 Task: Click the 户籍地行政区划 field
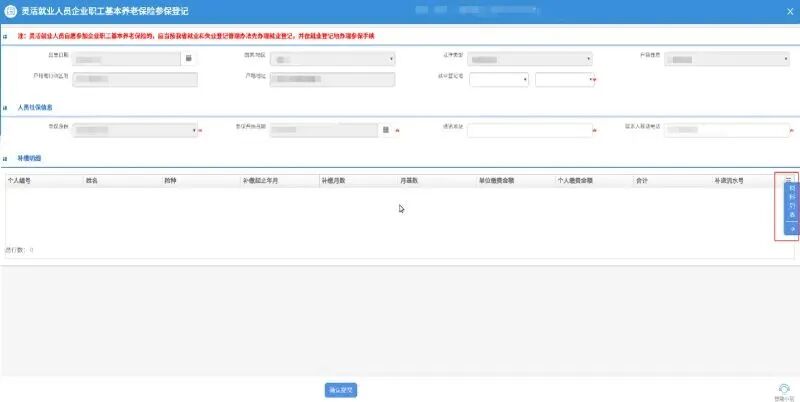click(x=135, y=80)
